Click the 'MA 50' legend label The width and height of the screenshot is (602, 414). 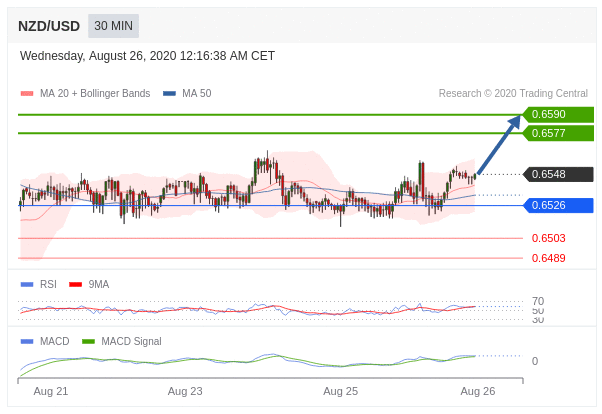point(197,93)
